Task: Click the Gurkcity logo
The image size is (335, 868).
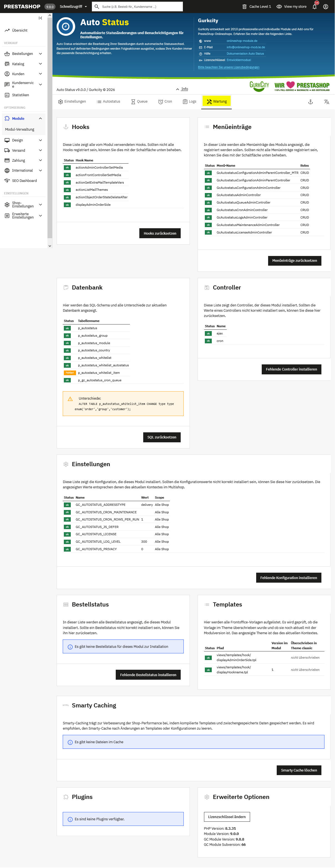Action: point(259,86)
